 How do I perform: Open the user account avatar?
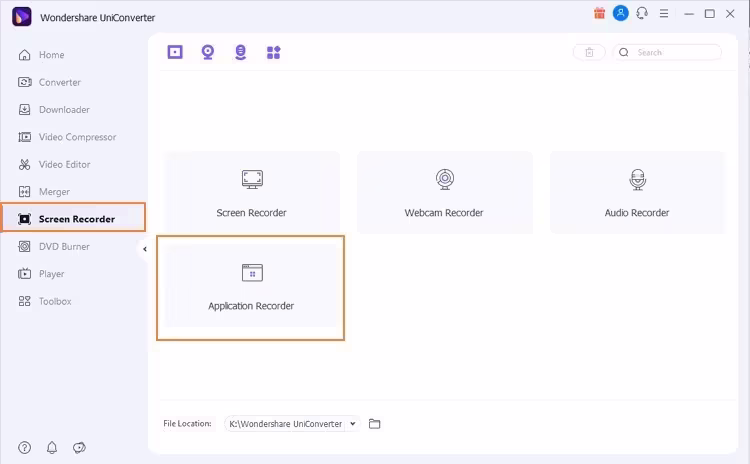[x=620, y=13]
